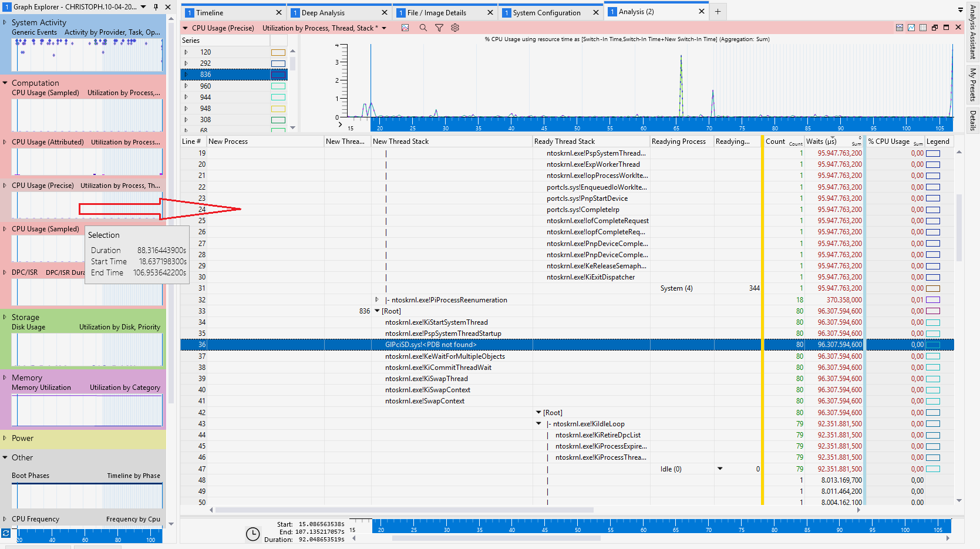
Task: Click the search magnifier in the graph toolbar
Action: click(423, 28)
